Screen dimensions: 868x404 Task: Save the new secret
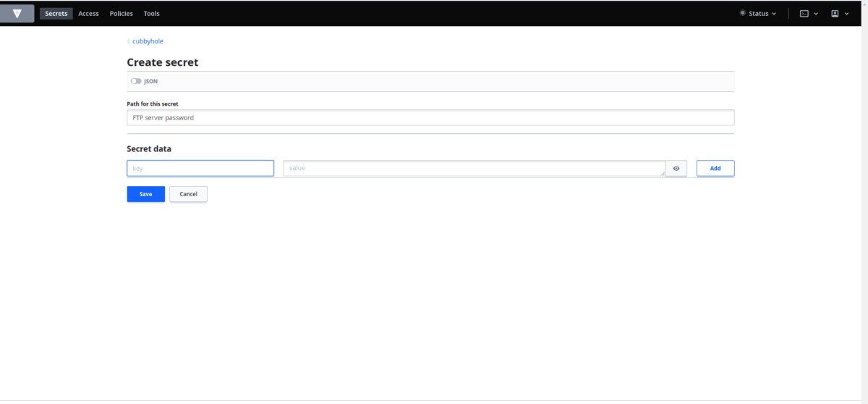[145, 194]
